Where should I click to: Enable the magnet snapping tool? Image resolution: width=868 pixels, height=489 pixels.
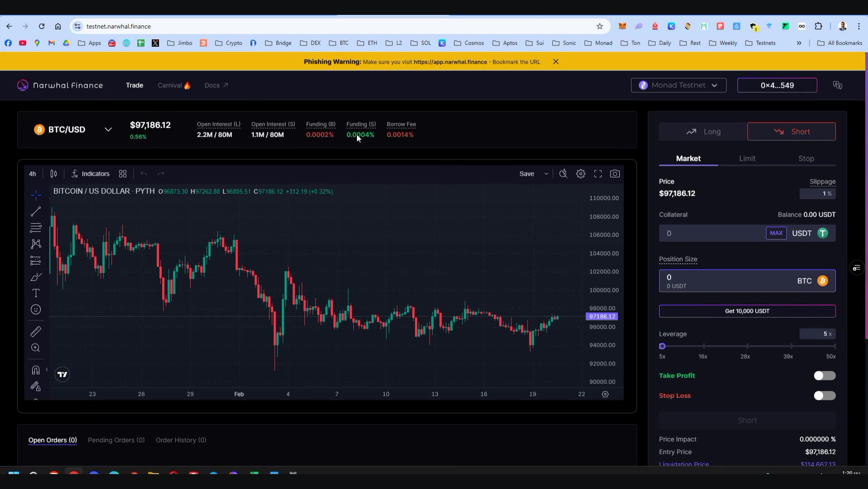point(35,370)
